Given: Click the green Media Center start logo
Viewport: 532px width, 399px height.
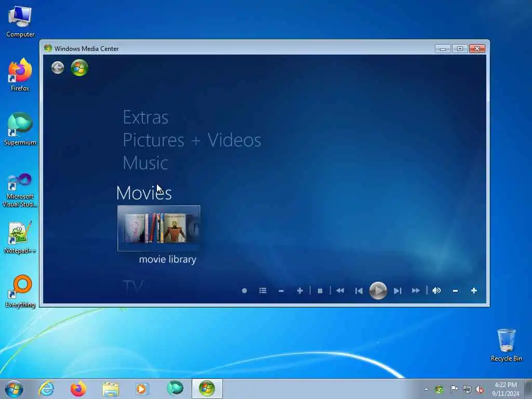Looking at the screenshot, I should pos(79,68).
